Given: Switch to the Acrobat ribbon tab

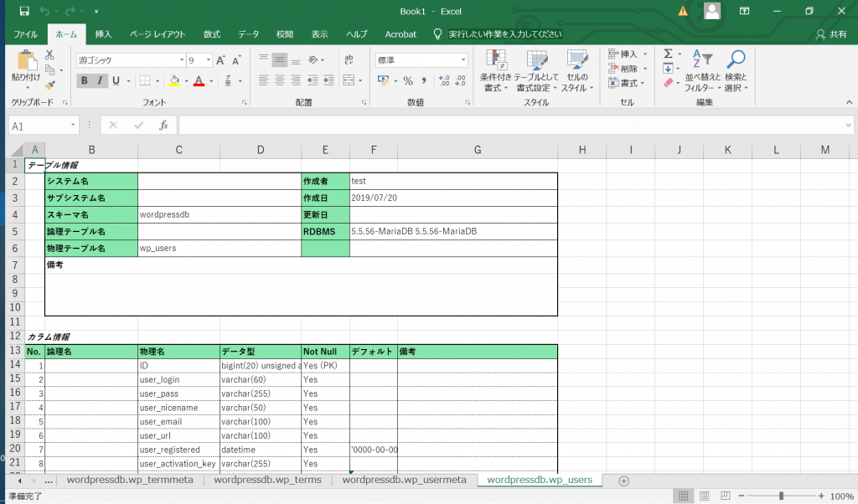Looking at the screenshot, I should (401, 34).
